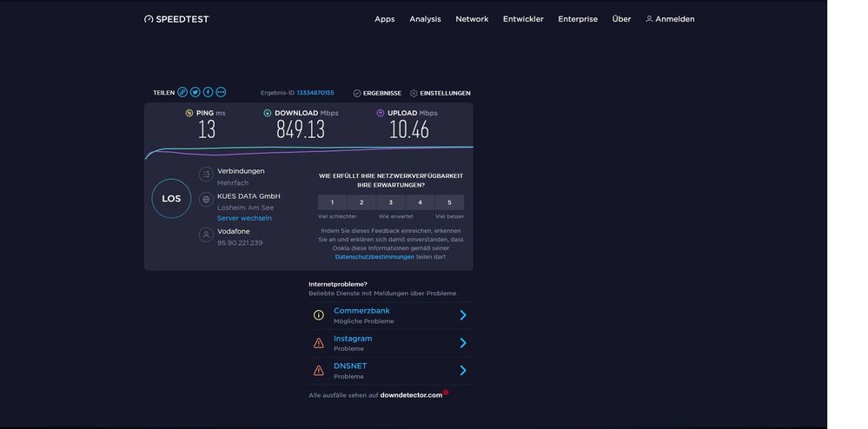Expand DNSNET details with chevron

click(x=463, y=370)
